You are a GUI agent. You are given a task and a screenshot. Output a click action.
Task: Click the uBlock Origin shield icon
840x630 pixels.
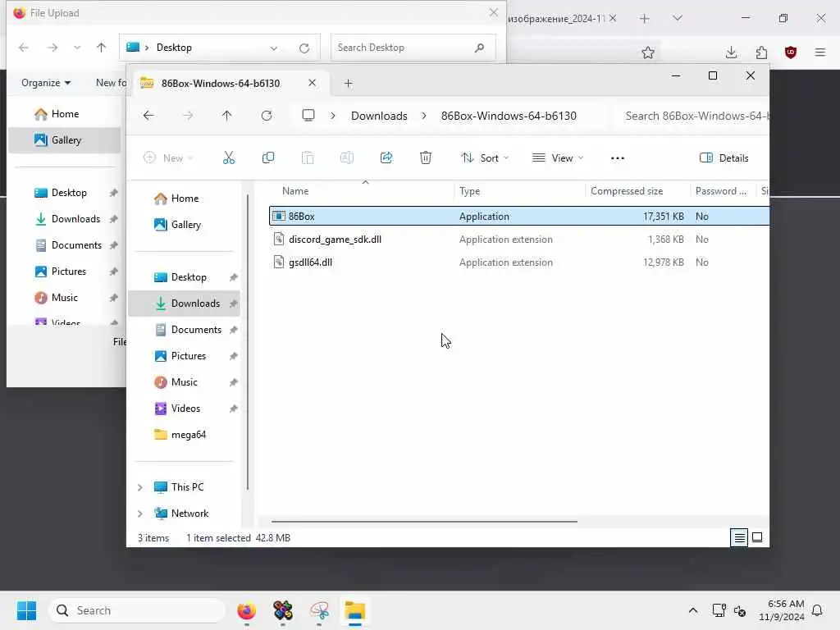tap(790, 52)
